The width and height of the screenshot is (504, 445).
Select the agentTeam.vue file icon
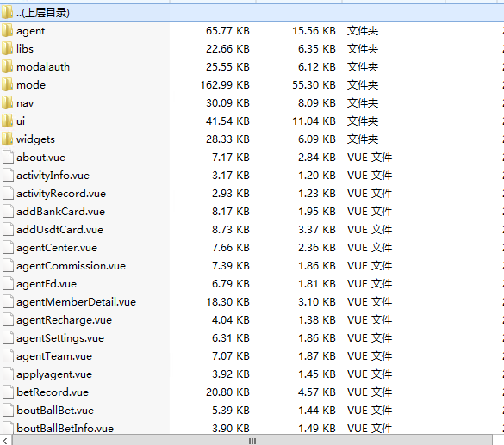pyautogui.click(x=8, y=355)
